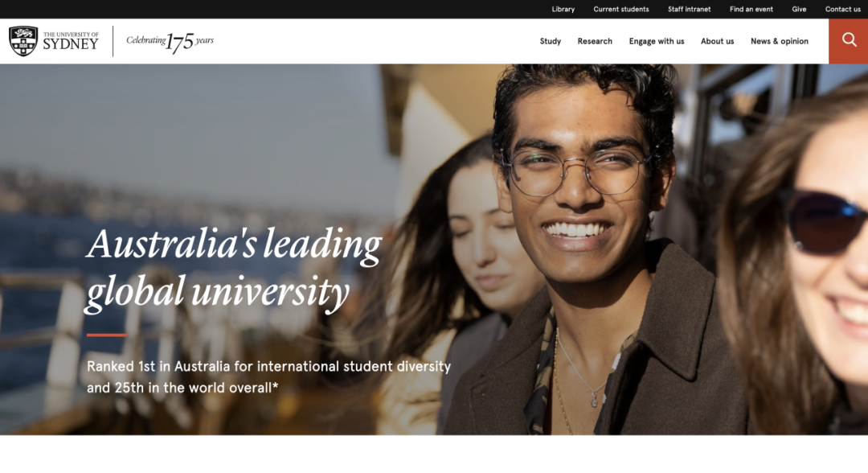This screenshot has width=868, height=473.
Task: Click the Australia's leading global university headline
Action: click(234, 269)
